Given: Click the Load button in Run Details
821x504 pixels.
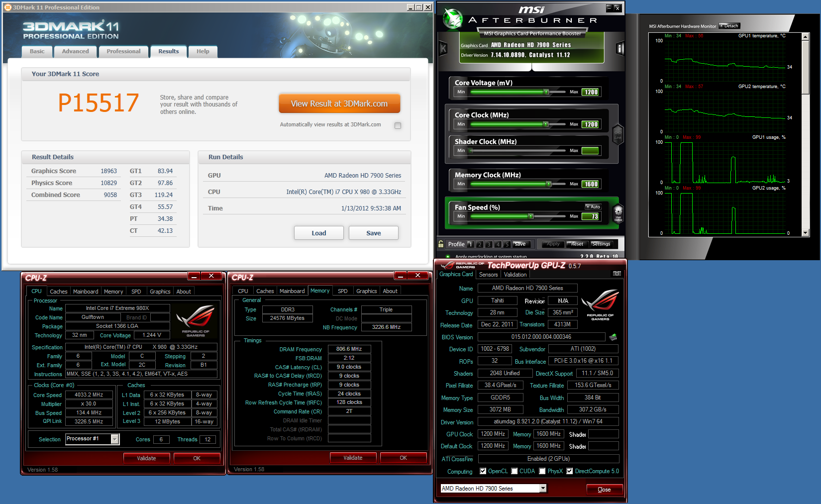Looking at the screenshot, I should click(x=319, y=233).
